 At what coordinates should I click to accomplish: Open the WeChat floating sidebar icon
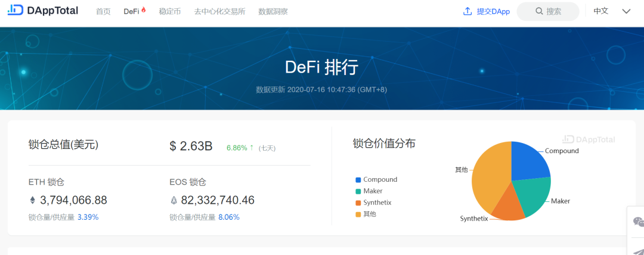(x=638, y=222)
